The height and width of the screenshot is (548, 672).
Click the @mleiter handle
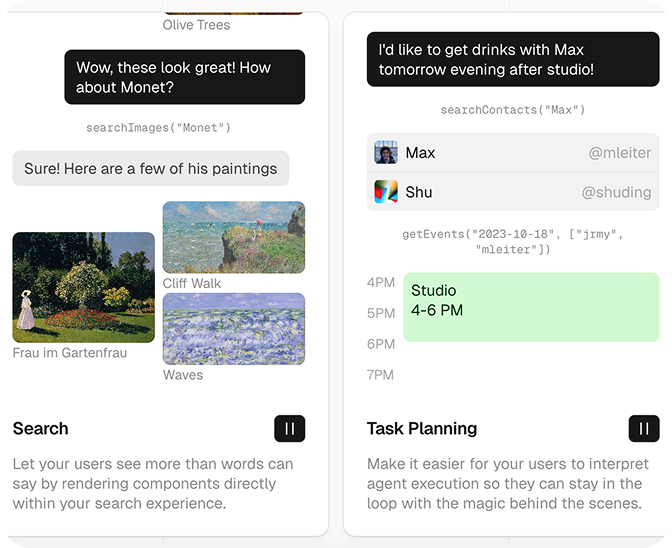click(x=620, y=153)
